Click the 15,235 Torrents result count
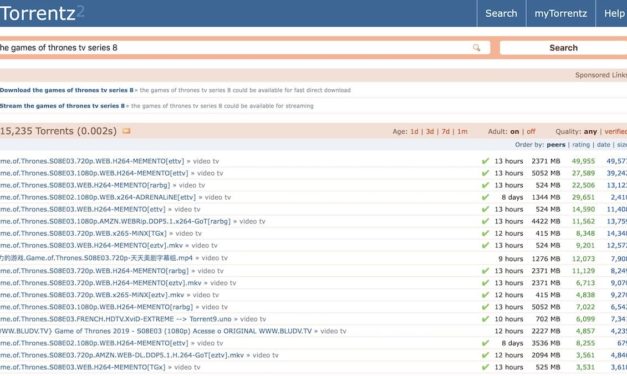Viewport: 627px width, 376px height. pyautogui.click(x=58, y=131)
